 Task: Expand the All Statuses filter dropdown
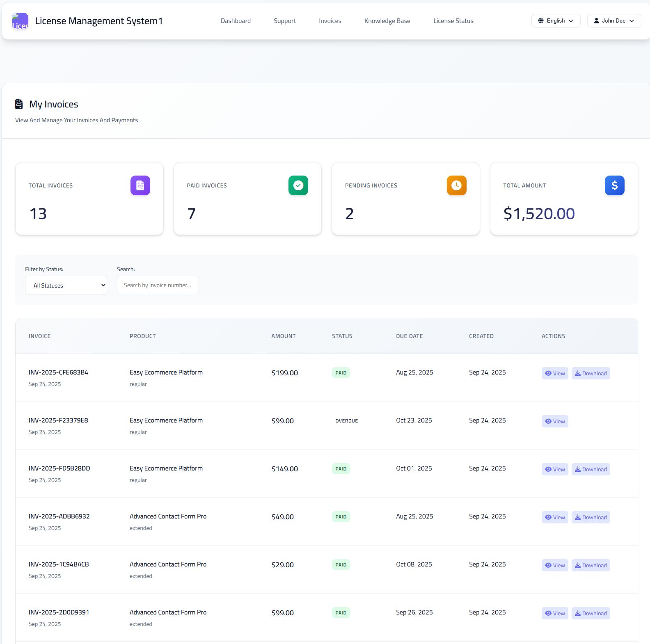(66, 285)
